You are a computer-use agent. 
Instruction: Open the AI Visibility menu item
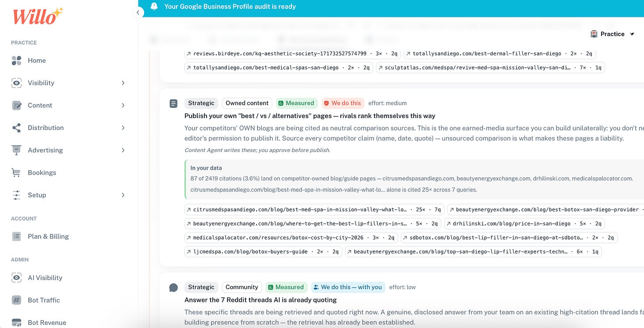click(x=45, y=278)
